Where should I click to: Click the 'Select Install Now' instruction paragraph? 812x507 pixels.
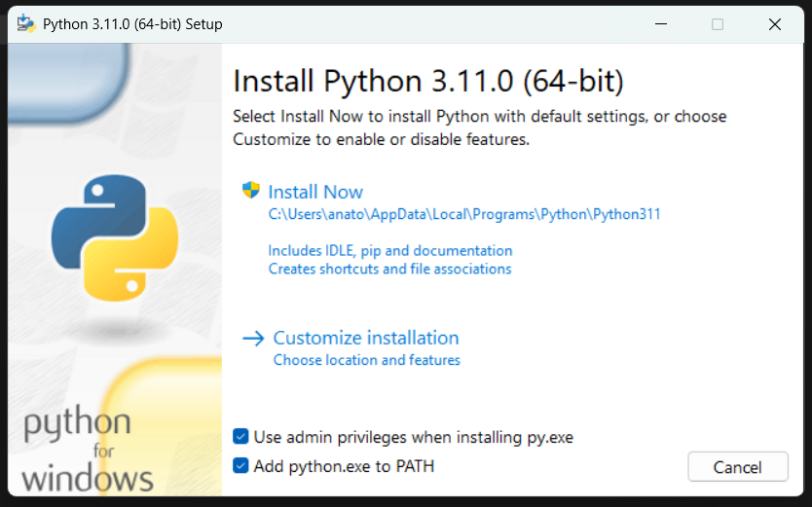(x=479, y=127)
